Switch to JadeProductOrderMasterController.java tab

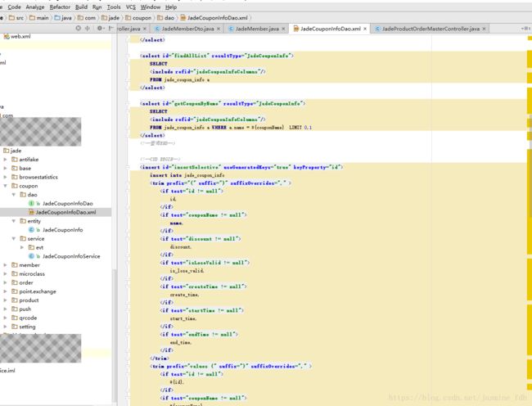pyautogui.click(x=431, y=29)
